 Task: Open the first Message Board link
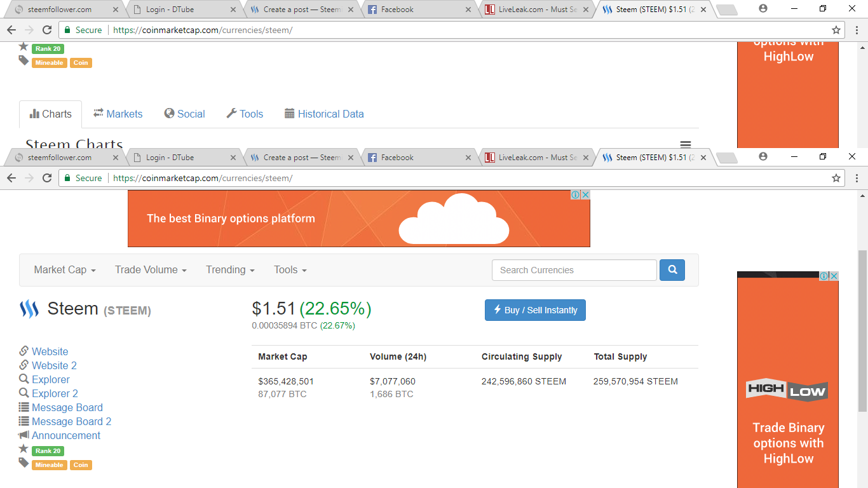coord(67,407)
